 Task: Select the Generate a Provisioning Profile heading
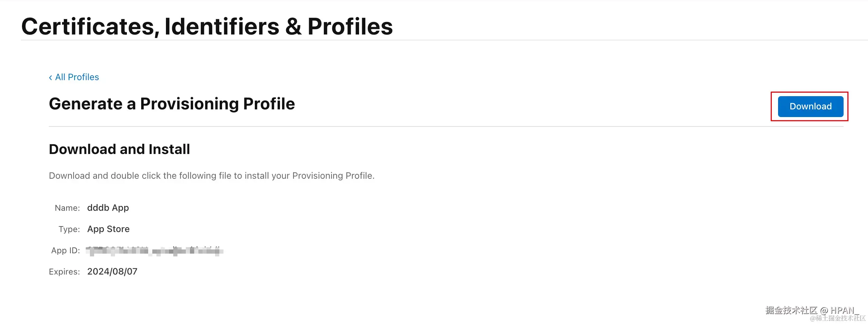pyautogui.click(x=172, y=104)
